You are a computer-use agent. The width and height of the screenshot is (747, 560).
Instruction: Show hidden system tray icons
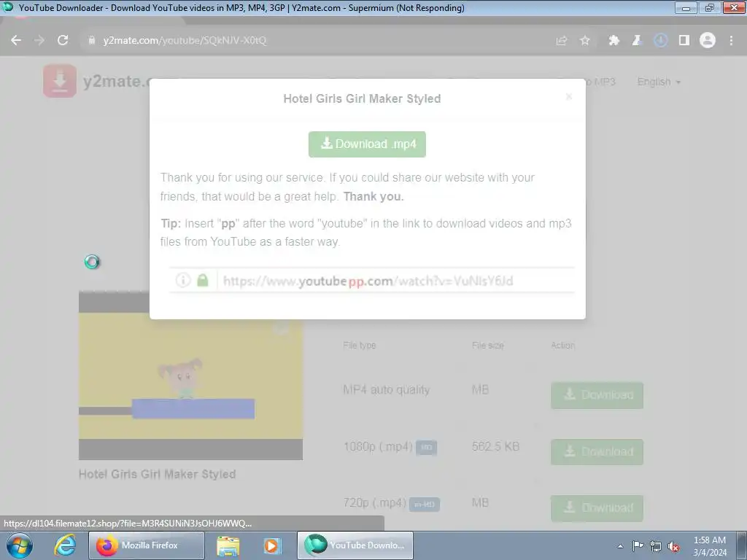point(620,546)
